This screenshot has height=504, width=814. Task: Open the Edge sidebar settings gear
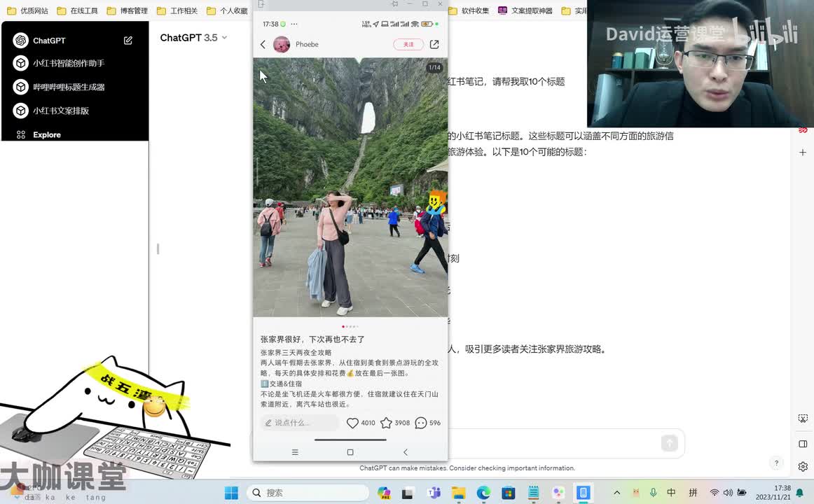tap(803, 466)
